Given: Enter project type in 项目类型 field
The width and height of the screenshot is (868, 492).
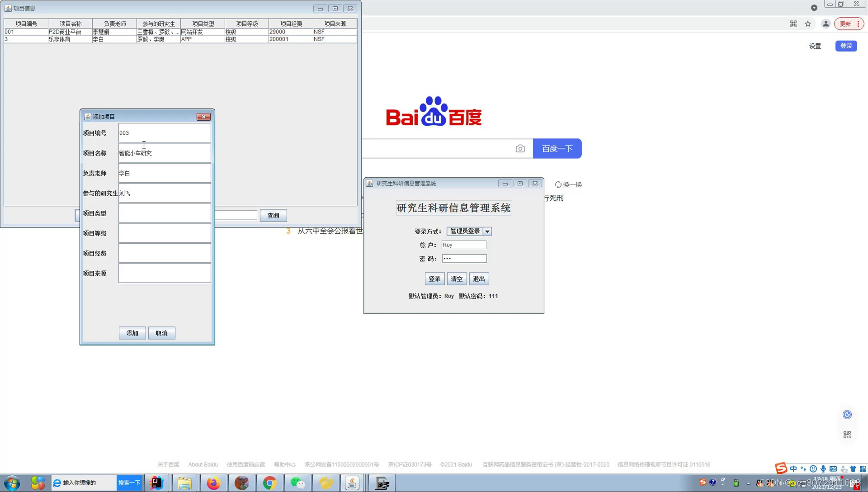Looking at the screenshot, I should click(164, 213).
